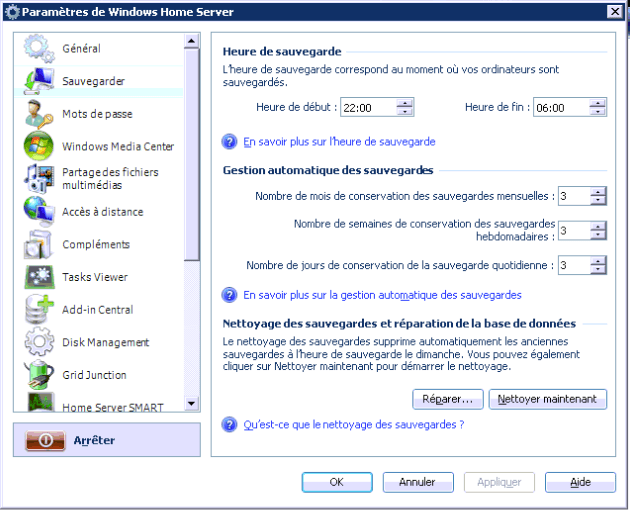Open the Disk Management section
The height and width of the screenshot is (511, 630).
coord(105,342)
